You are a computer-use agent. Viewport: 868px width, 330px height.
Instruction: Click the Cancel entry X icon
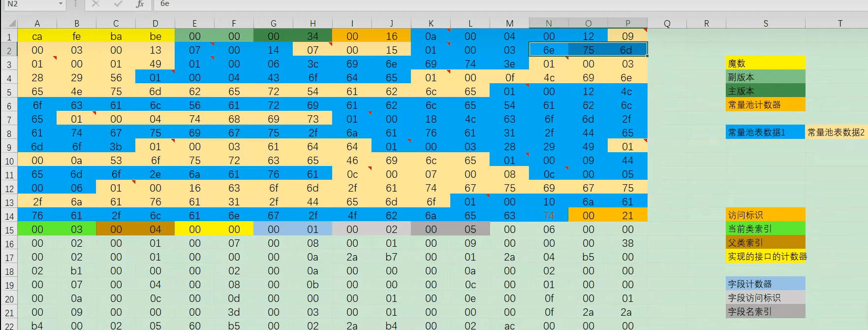[x=96, y=4]
